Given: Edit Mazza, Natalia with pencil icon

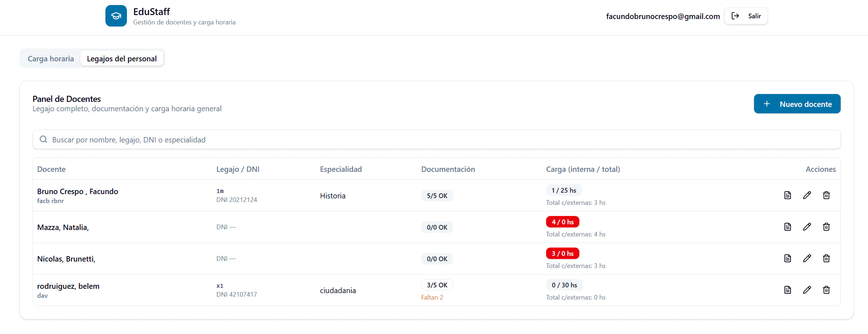Looking at the screenshot, I should point(807,227).
